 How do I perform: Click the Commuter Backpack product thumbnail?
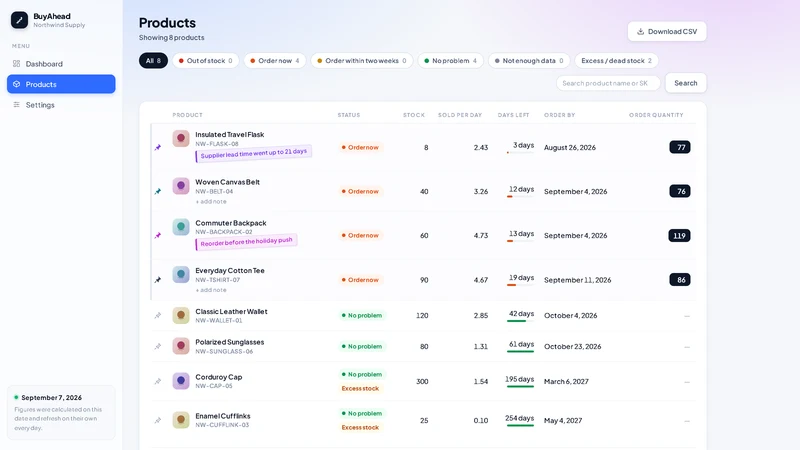point(181,227)
